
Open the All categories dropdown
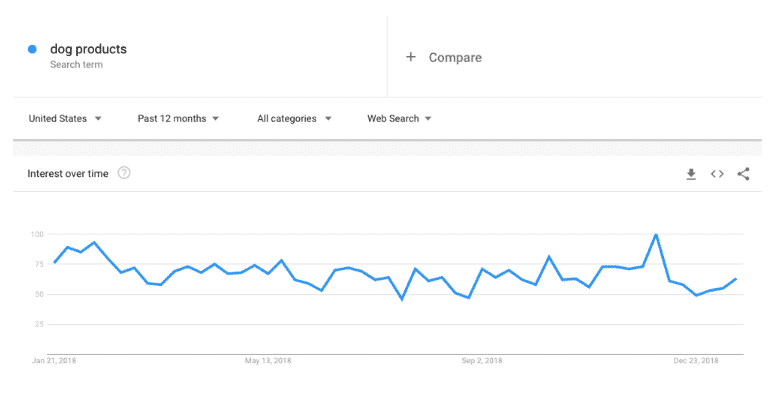294,119
